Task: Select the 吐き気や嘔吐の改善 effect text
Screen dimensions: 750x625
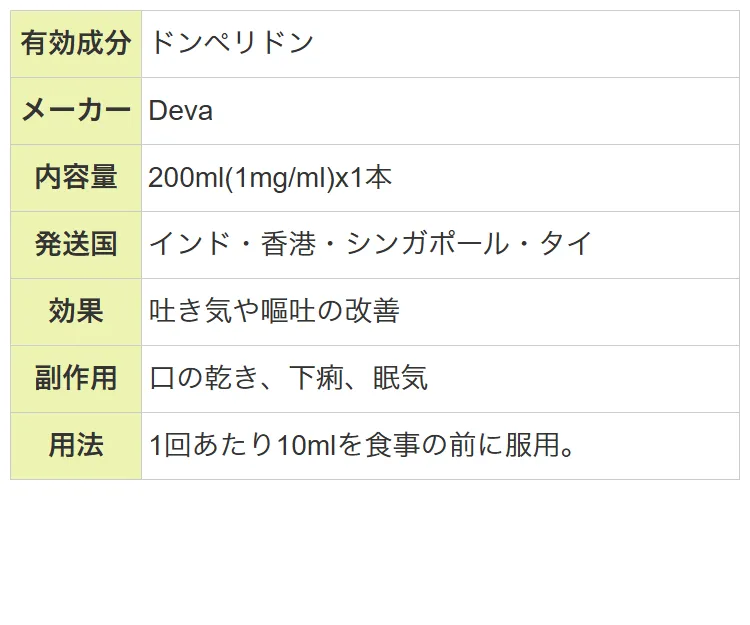Action: click(274, 311)
